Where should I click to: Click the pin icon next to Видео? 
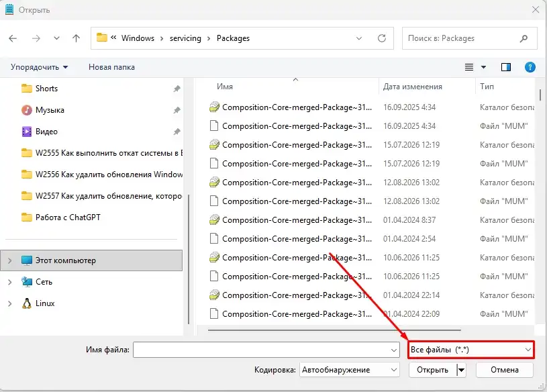[177, 132]
